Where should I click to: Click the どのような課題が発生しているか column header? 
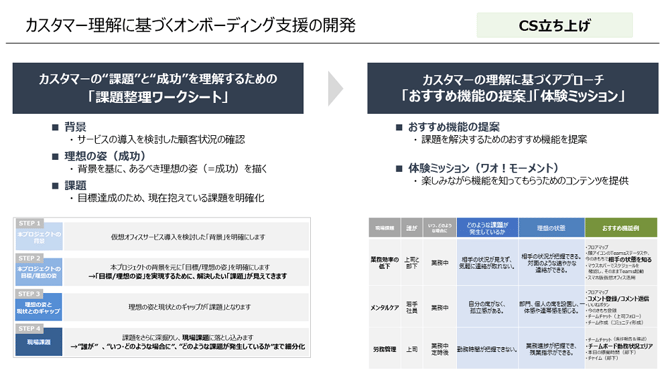pyautogui.click(x=487, y=228)
